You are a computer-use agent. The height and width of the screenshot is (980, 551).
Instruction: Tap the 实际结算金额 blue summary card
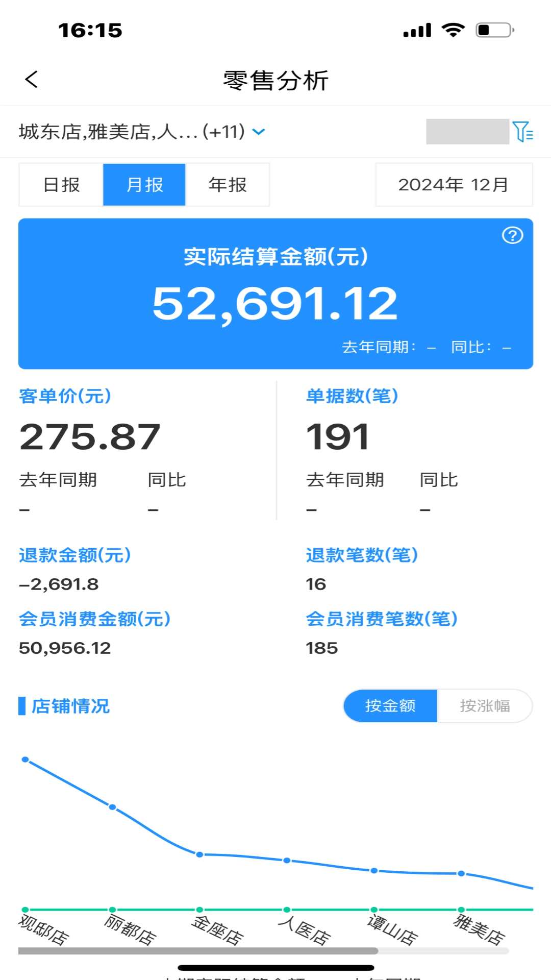click(275, 293)
